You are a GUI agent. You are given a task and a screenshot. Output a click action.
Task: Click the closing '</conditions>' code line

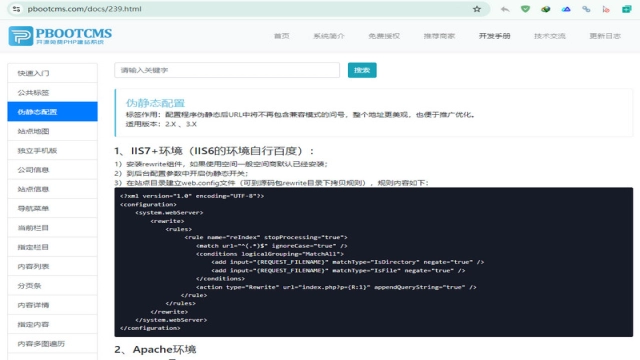(x=220, y=279)
